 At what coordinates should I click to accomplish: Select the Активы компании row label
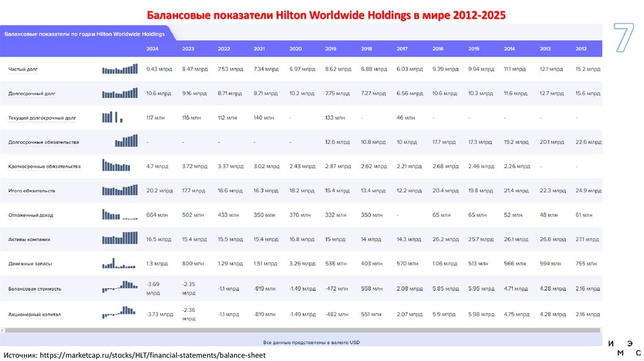29,239
